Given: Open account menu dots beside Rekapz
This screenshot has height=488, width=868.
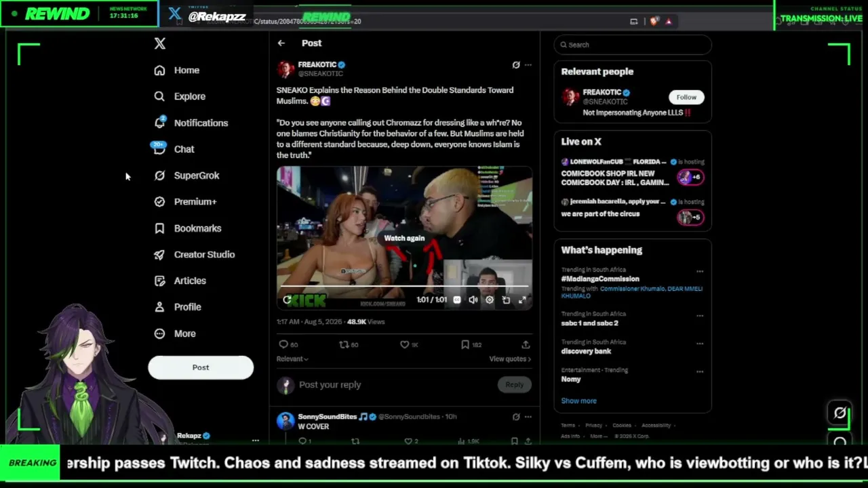Looking at the screenshot, I should click(255, 441).
